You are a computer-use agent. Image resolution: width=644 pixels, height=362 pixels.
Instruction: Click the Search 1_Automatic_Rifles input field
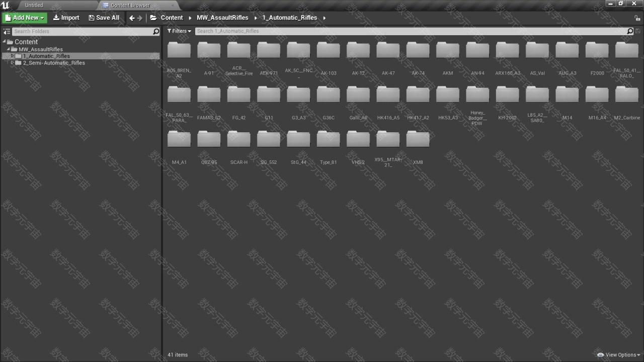[410, 31]
